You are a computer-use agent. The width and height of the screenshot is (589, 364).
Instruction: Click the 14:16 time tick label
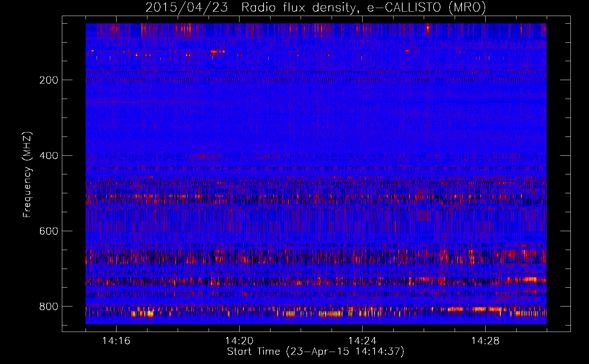point(116,341)
